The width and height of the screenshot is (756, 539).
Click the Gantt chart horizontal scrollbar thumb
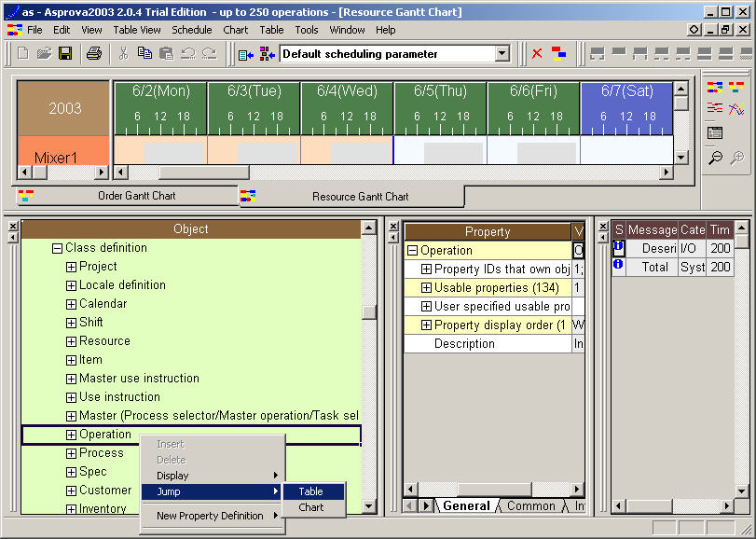point(204,172)
